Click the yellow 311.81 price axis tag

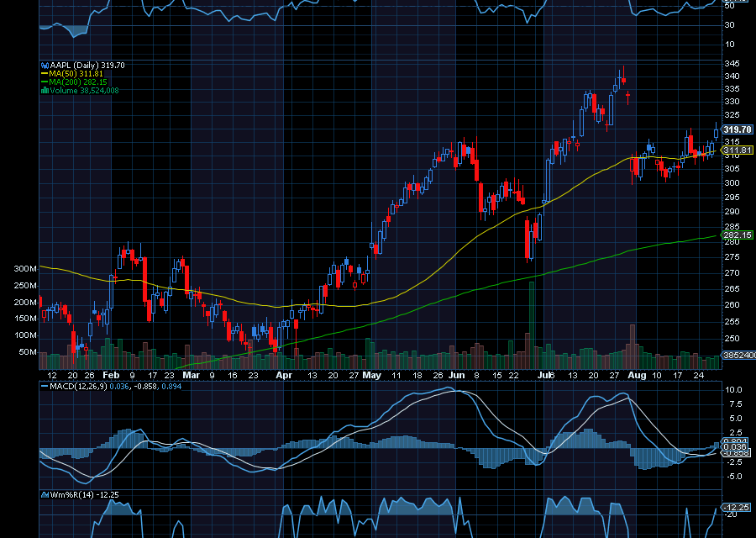point(738,150)
